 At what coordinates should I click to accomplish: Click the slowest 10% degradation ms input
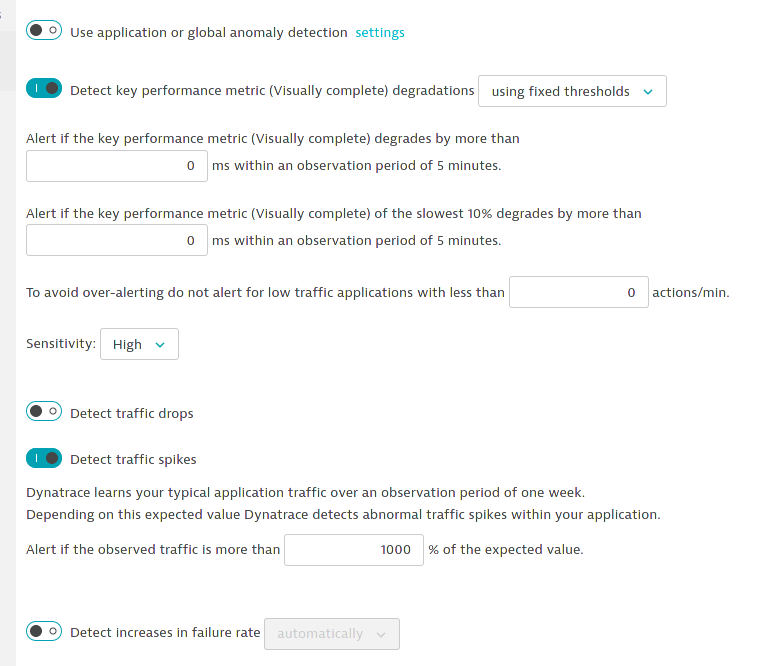click(x=116, y=240)
